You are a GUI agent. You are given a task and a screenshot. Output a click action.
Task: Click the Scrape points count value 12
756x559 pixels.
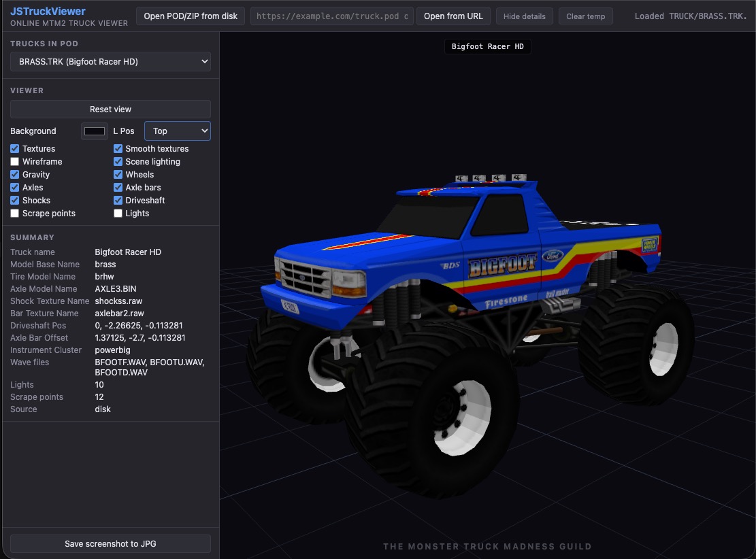99,397
